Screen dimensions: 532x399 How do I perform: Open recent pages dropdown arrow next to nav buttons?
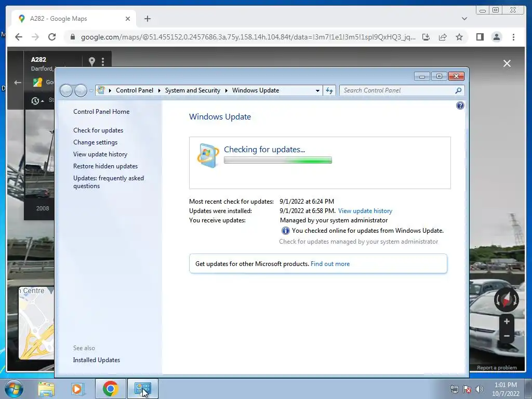(91, 90)
